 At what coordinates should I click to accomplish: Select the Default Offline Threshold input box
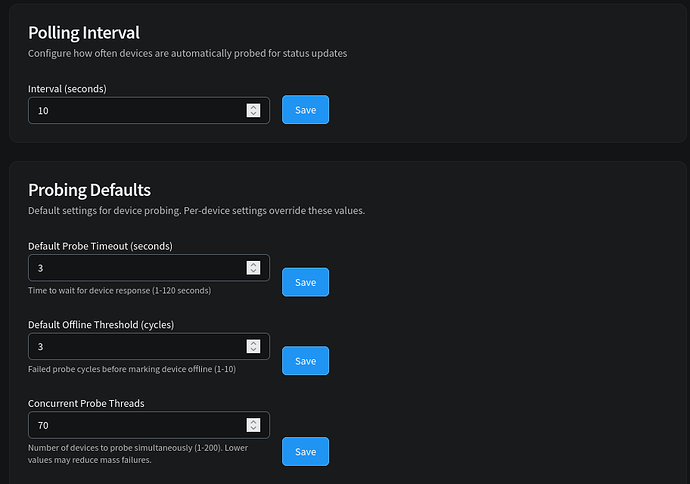click(x=135, y=347)
